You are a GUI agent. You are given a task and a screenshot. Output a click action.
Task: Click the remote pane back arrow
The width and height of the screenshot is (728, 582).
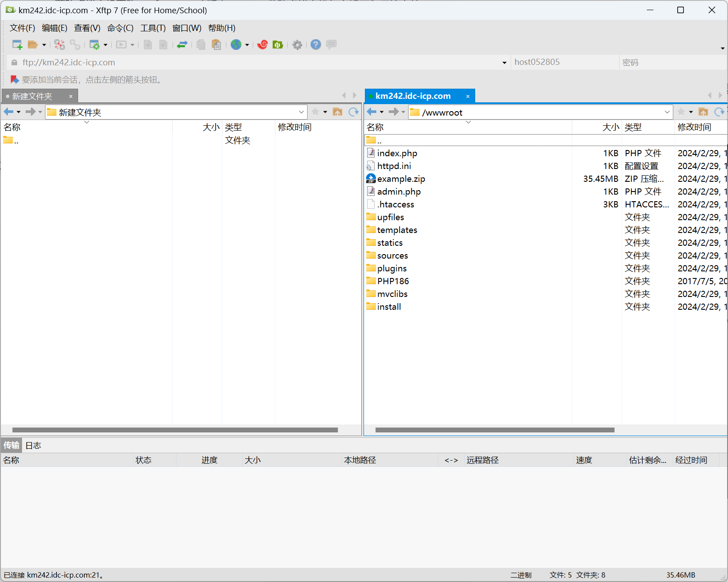pos(372,112)
